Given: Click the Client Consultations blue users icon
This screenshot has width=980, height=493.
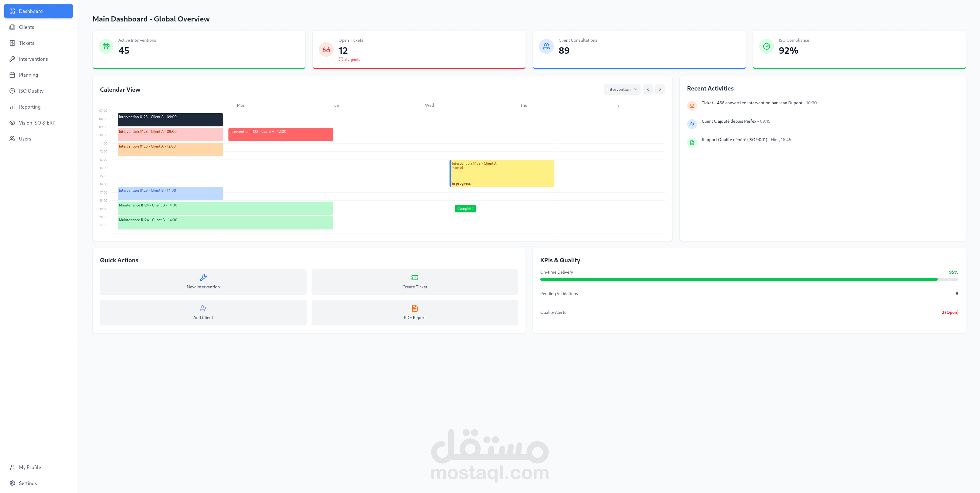Looking at the screenshot, I should tap(546, 46).
